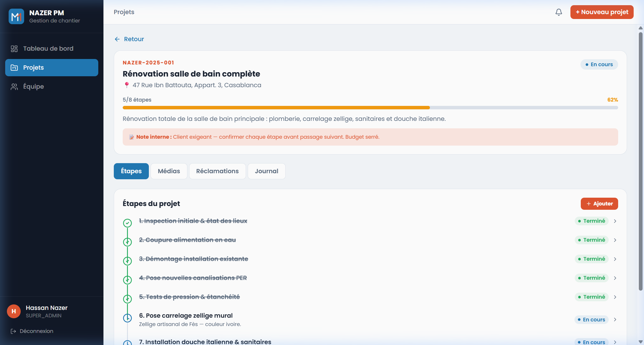Screen dimensions: 644x345
Task: Expand Pose nouvelles canalisations PER chevron
Action: tap(615, 278)
